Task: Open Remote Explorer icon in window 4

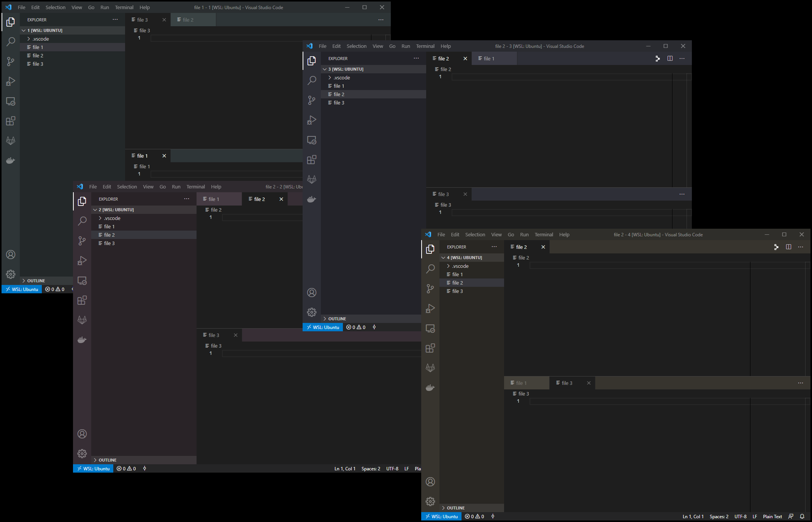Action: pyautogui.click(x=430, y=329)
